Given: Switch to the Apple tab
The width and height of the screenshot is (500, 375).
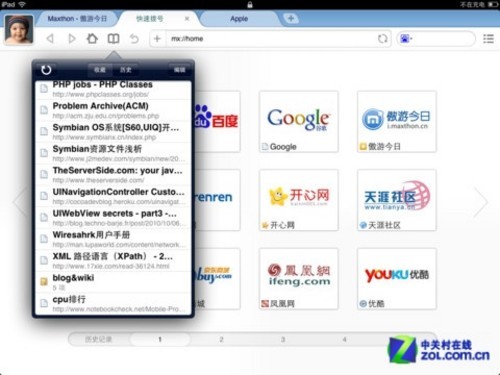Looking at the screenshot, I should 239,19.
